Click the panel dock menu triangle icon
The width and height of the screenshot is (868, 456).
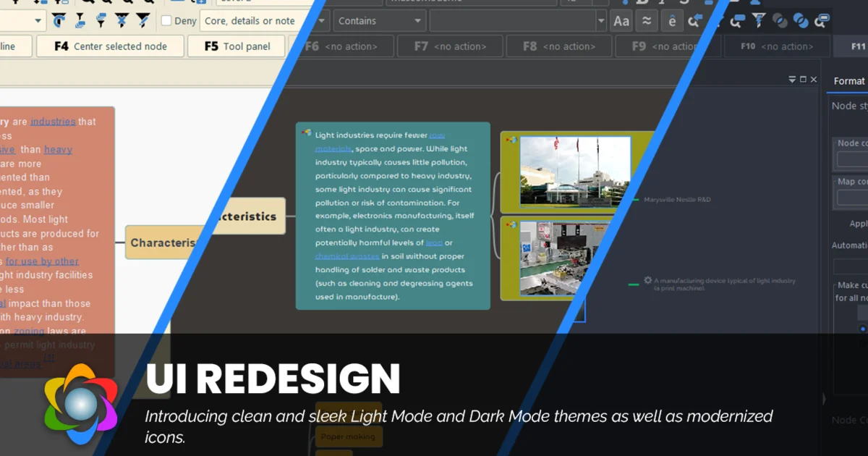792,80
